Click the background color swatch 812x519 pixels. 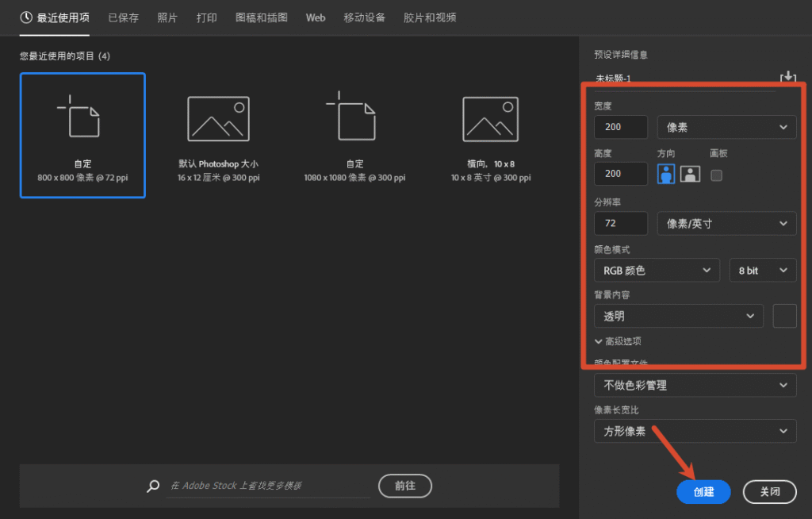(784, 316)
